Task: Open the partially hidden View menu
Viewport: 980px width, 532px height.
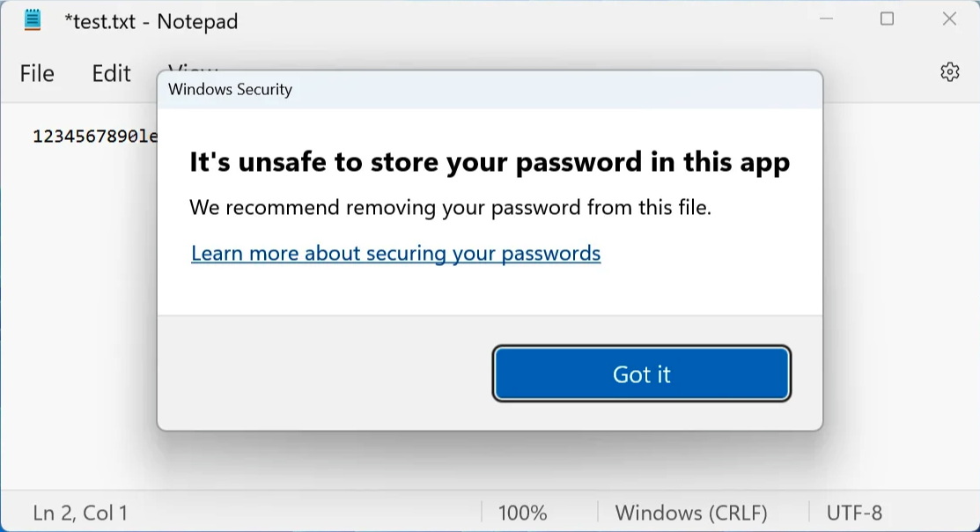Action: coord(193,66)
